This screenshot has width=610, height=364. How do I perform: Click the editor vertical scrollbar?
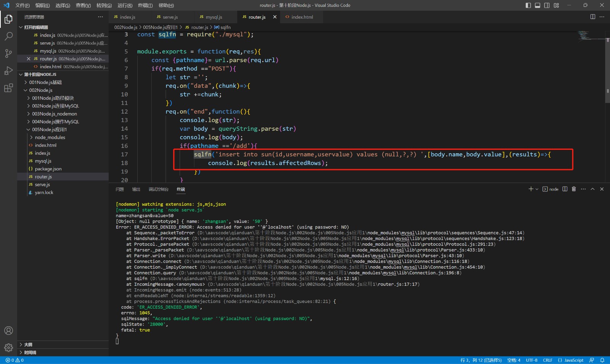[607, 71]
